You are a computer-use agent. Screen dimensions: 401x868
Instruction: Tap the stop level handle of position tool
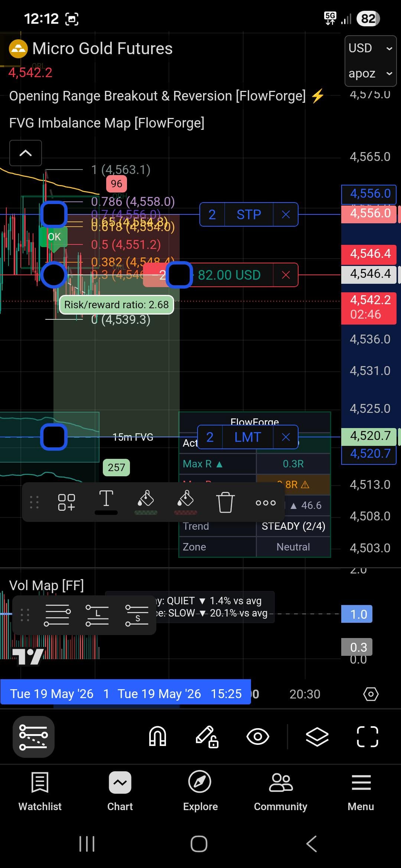point(54,214)
